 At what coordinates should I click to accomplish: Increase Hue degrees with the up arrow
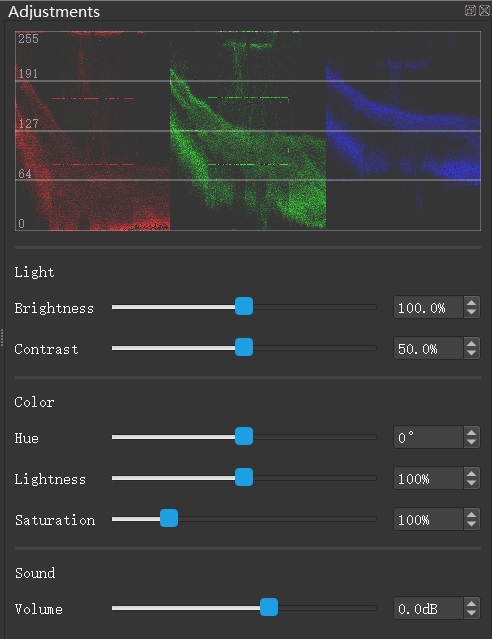472,433
